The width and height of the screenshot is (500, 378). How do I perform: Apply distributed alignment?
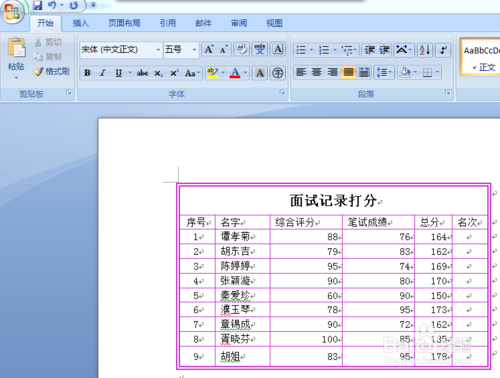[364, 72]
